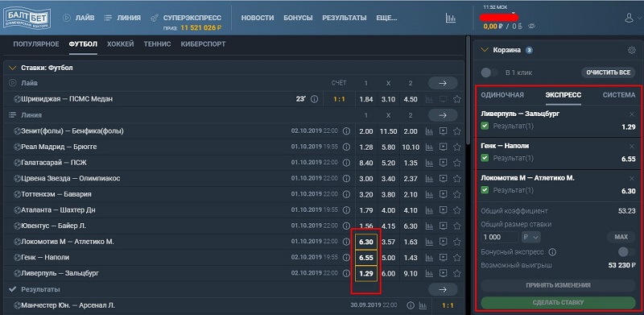This screenshot has width=644, height=315.
Task: View statistics icon for Аталанта — Шахтер Дн
Action: 429,210
